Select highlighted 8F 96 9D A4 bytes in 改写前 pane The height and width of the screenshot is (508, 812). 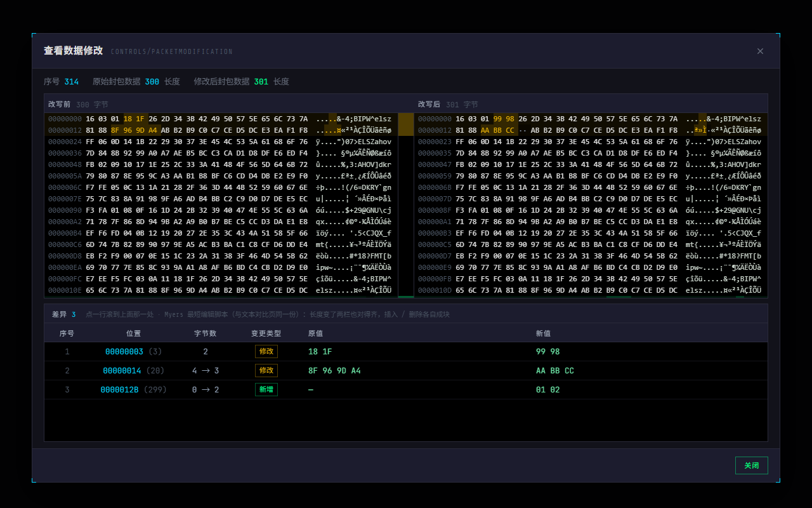tap(134, 130)
